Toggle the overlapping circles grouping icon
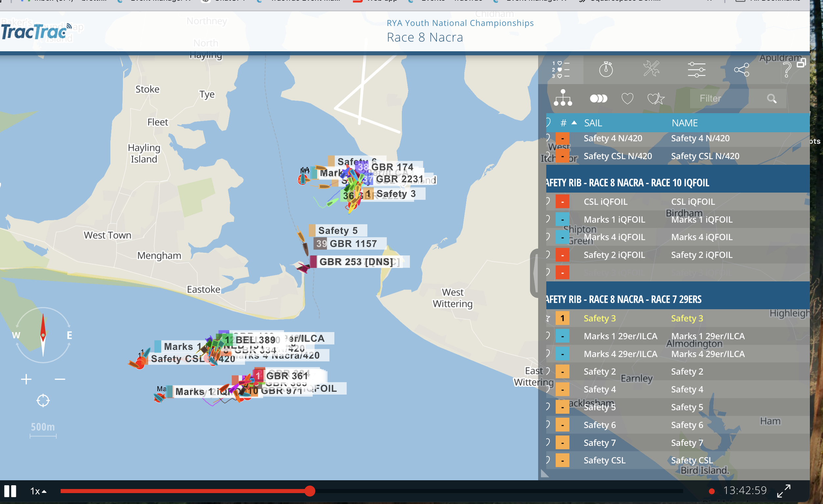The image size is (823, 504). [x=598, y=98]
